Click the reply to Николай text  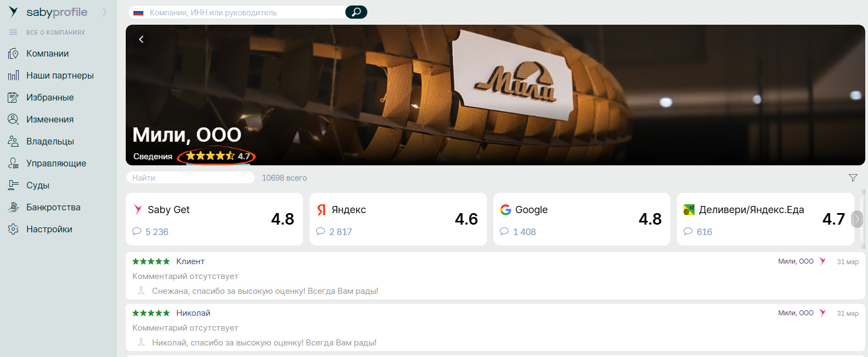point(264,343)
